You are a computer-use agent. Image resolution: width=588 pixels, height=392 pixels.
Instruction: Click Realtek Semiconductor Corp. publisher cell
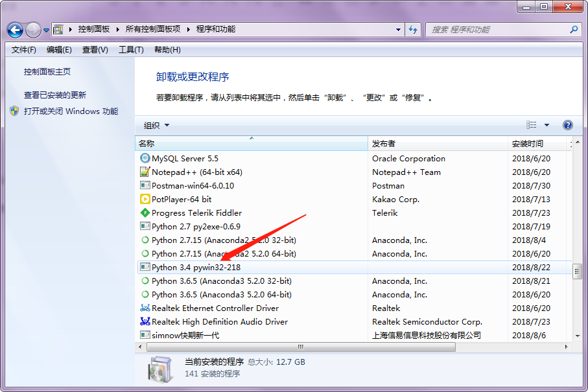click(427, 321)
